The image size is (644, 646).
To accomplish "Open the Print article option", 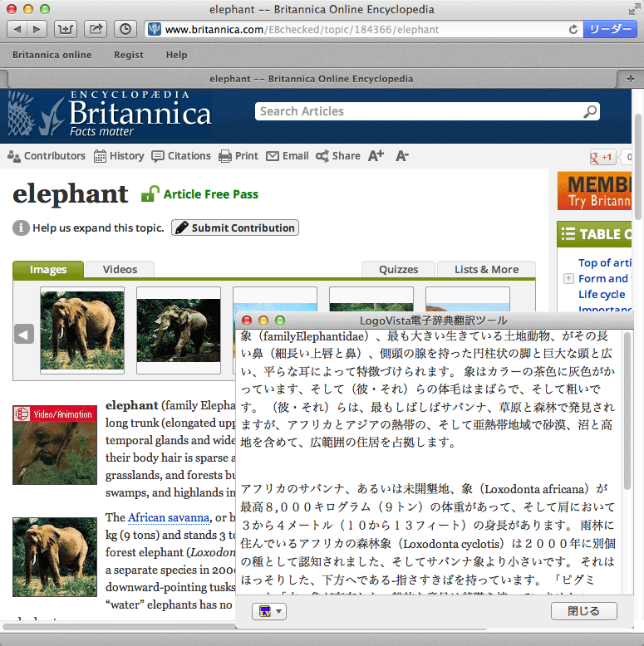I will click(238, 156).
